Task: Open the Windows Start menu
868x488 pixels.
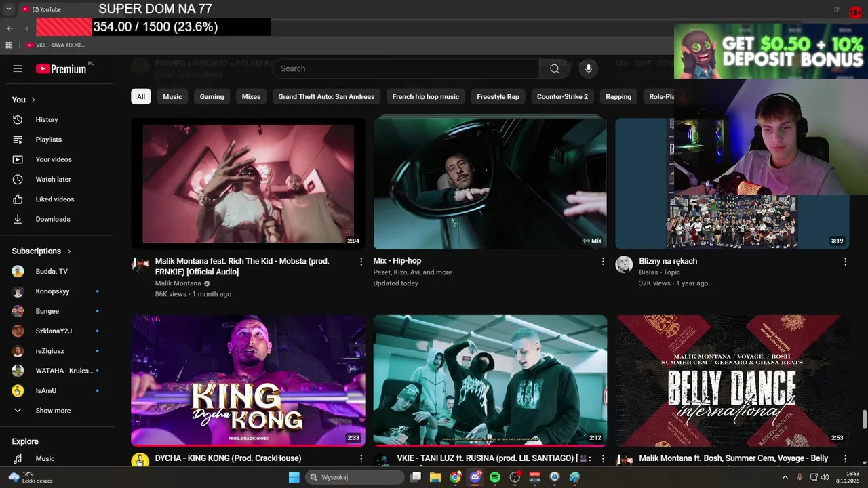Action: point(294,477)
